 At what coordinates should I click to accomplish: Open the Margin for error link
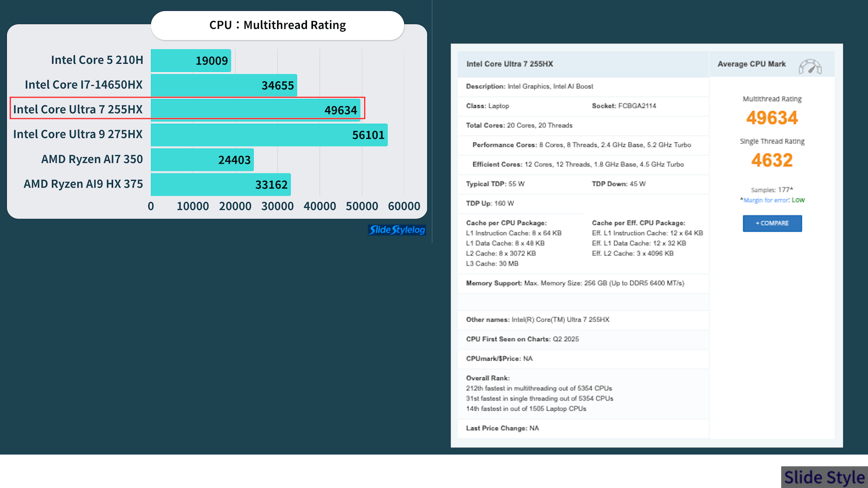click(766, 200)
